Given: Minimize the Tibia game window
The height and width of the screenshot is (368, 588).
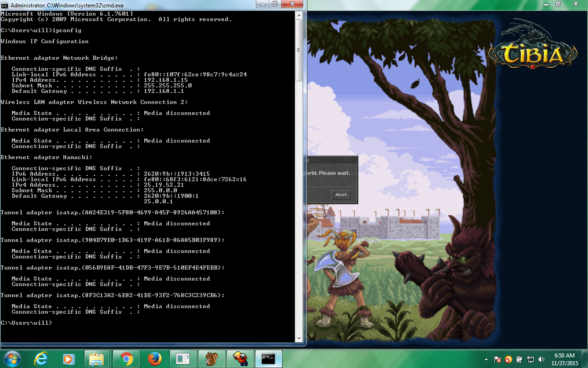Looking at the screenshot, I should coord(546,4).
